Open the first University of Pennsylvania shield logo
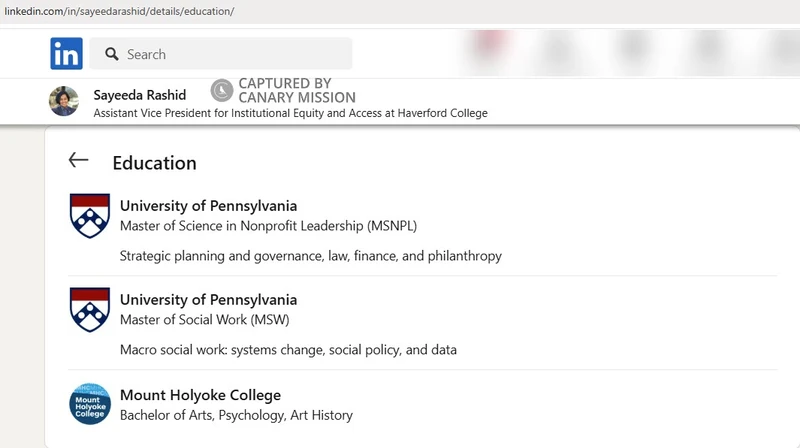This screenshot has height=448, width=800. click(90, 215)
